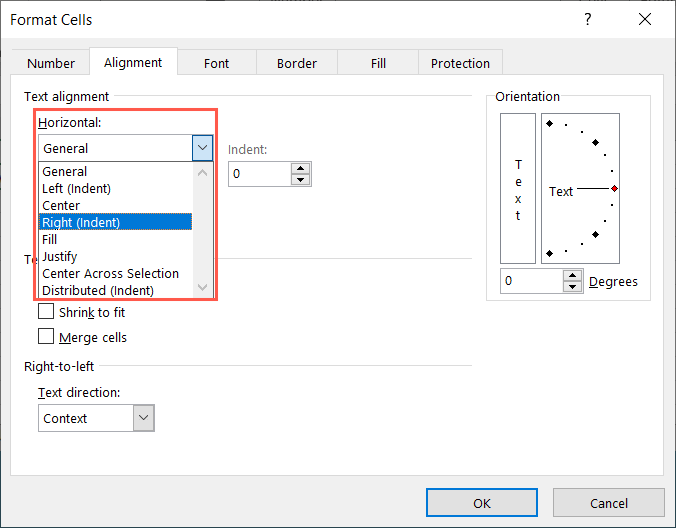Image resolution: width=676 pixels, height=528 pixels.
Task: Toggle the Merge cells checkbox
Action: (x=46, y=337)
